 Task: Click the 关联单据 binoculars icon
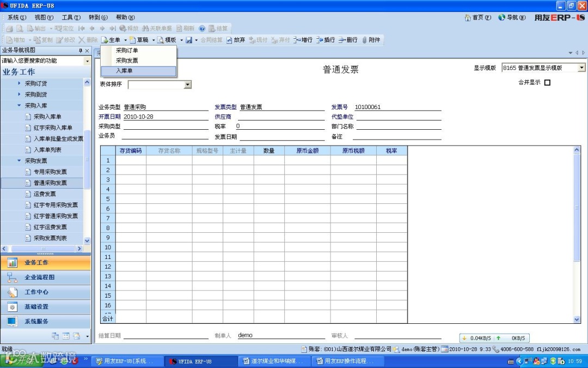coord(145,28)
